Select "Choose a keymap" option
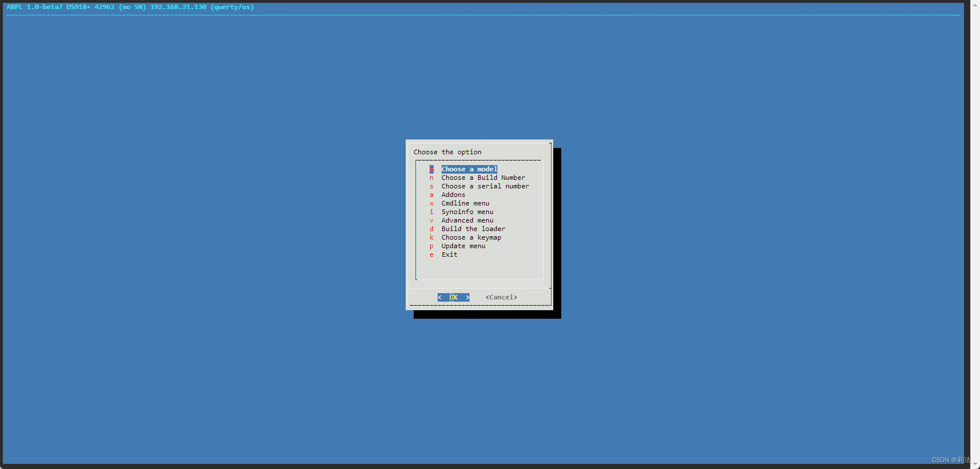Image resolution: width=980 pixels, height=469 pixels. [x=471, y=237]
